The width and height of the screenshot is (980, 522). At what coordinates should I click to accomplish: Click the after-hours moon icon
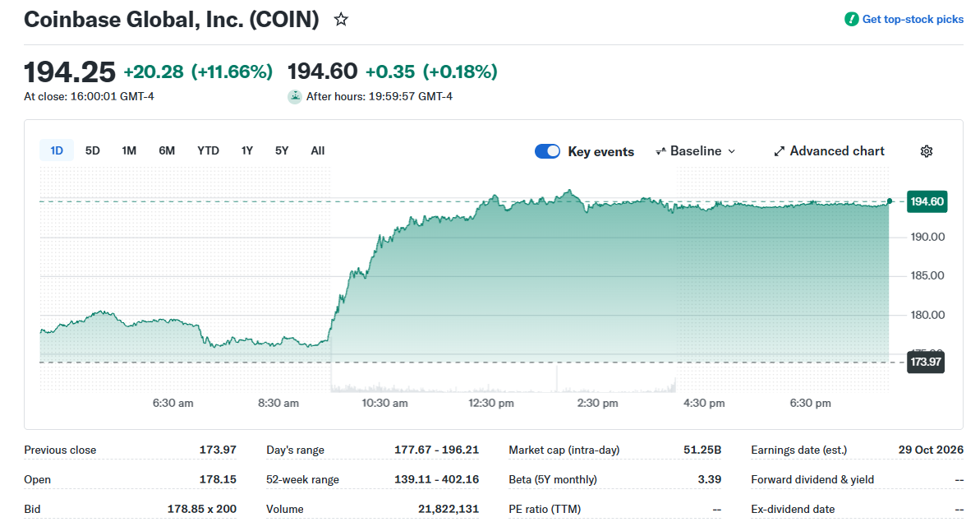tap(294, 97)
